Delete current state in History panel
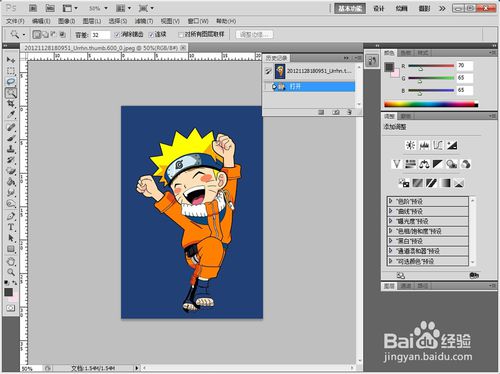Viewport: 500px width, 374px height. click(x=349, y=112)
